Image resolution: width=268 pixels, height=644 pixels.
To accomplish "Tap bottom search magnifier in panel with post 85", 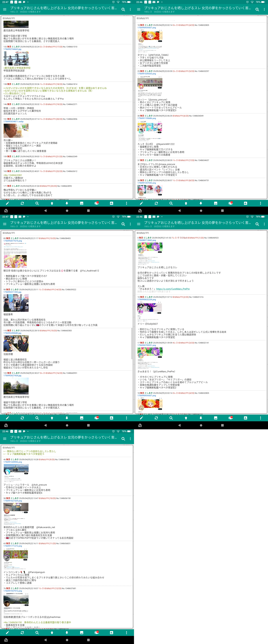I will tap(37, 418).
